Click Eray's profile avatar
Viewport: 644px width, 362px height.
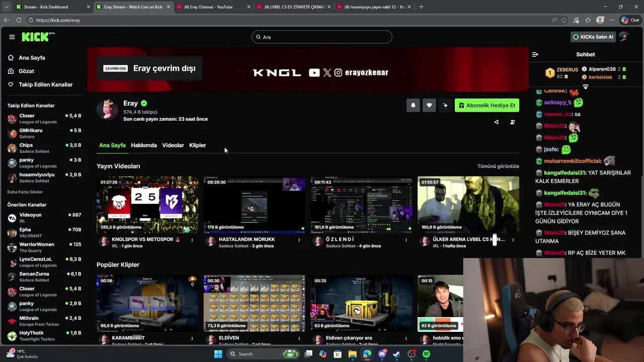coord(107,110)
